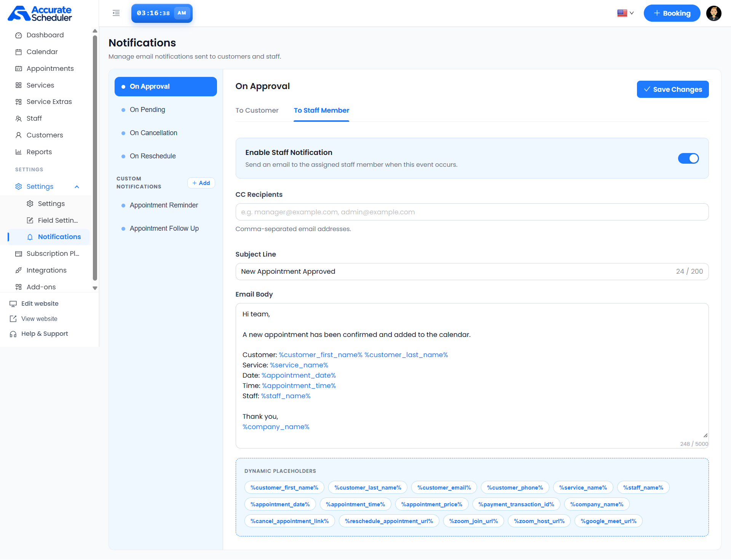The image size is (731, 560).
Task: Click the Settings gear icon in submenu
Action: (x=30, y=204)
